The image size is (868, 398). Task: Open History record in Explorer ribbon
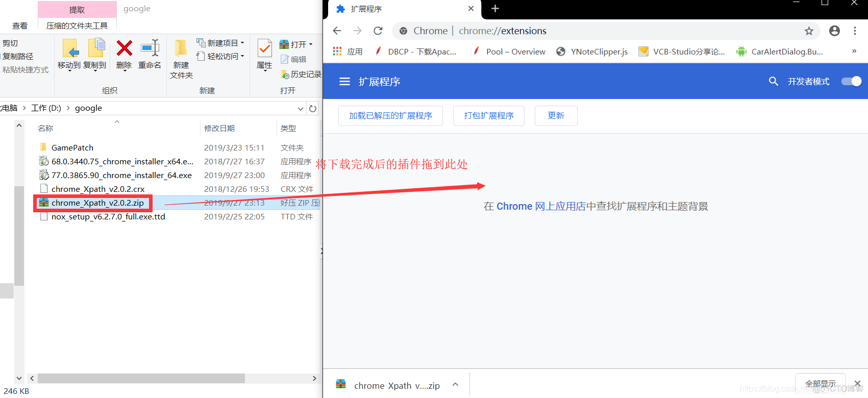pos(301,74)
